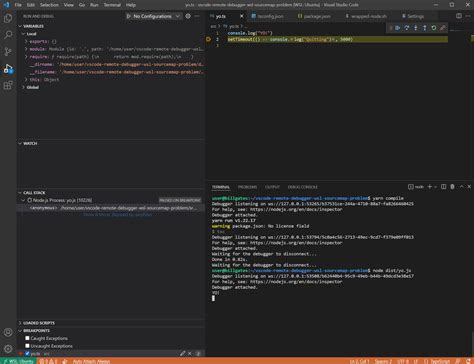Collapse the Node.js Process call stack entry
This screenshot has height=364, width=474.
23,200
